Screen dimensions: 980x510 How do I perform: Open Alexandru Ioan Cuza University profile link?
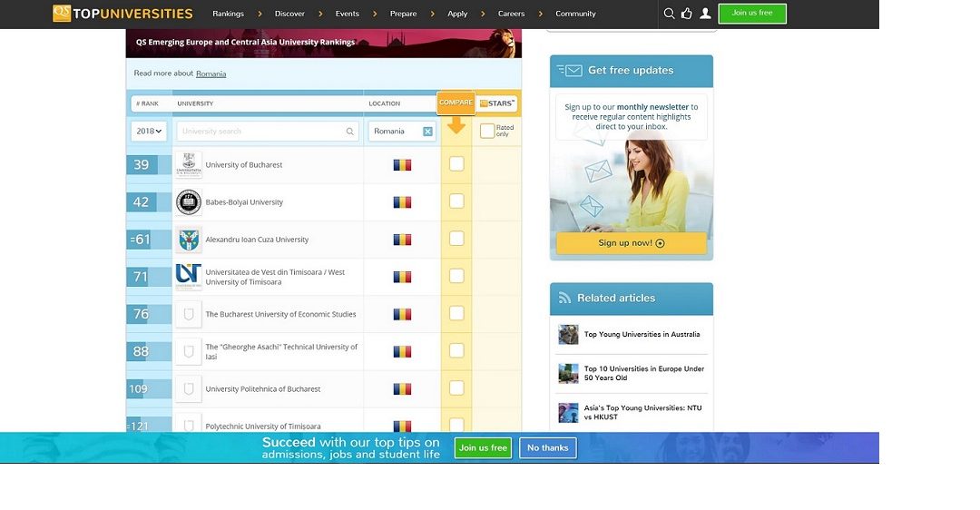coord(257,240)
